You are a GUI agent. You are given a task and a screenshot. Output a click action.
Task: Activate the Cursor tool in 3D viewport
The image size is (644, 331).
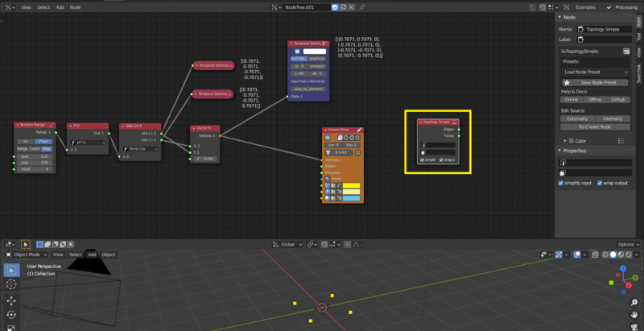pyautogui.click(x=11, y=284)
